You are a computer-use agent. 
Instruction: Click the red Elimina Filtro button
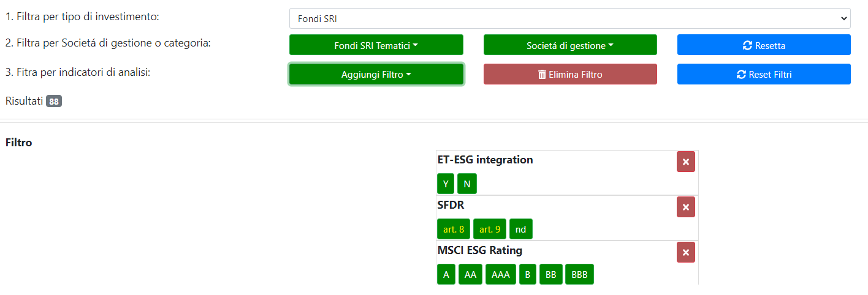[x=570, y=74]
